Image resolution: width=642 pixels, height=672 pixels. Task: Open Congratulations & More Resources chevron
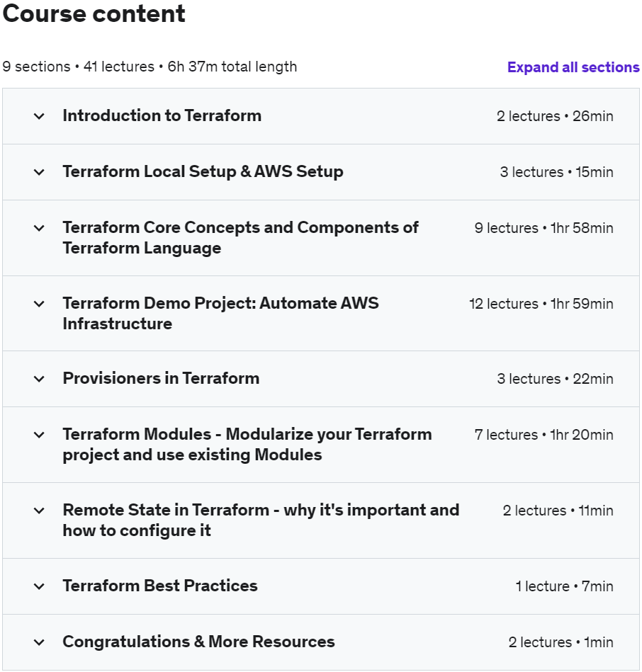(39, 642)
